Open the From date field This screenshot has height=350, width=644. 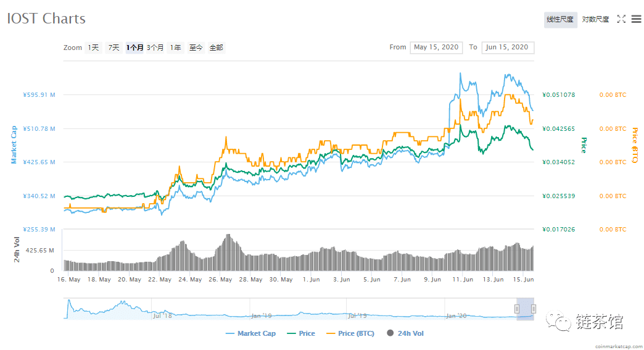pos(436,48)
